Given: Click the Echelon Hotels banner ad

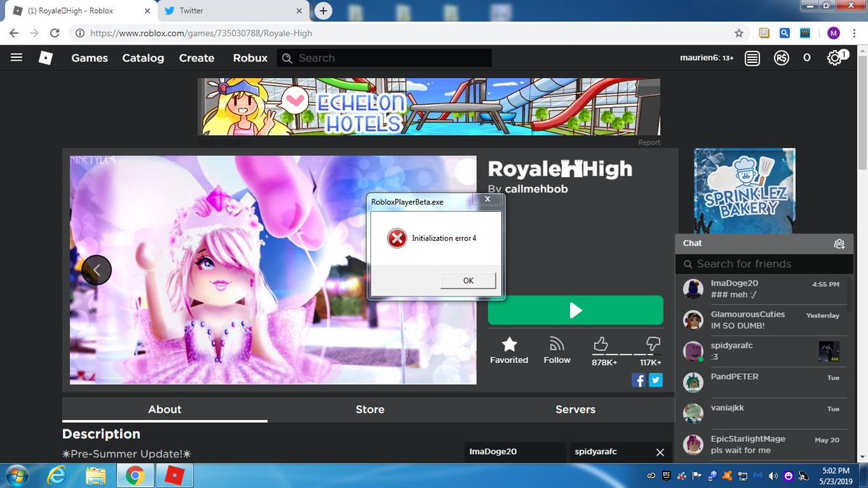Looking at the screenshot, I should click(429, 107).
